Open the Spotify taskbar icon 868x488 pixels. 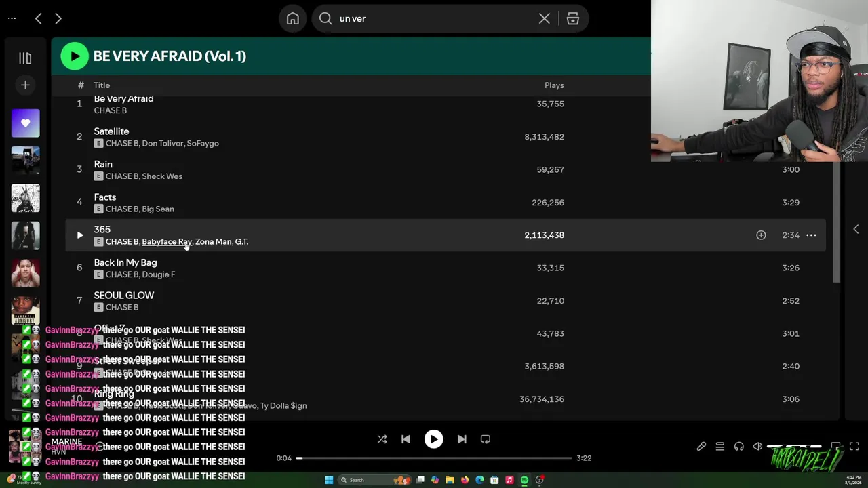(524, 480)
